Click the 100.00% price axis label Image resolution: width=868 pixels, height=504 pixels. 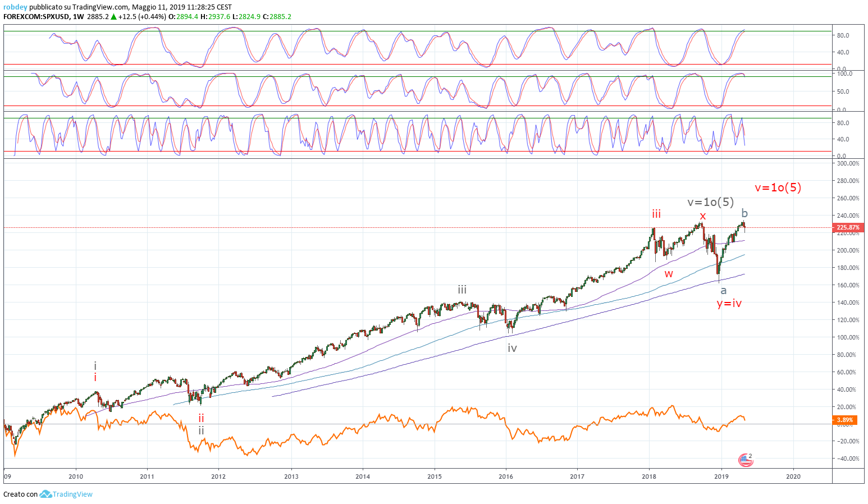(x=848, y=337)
